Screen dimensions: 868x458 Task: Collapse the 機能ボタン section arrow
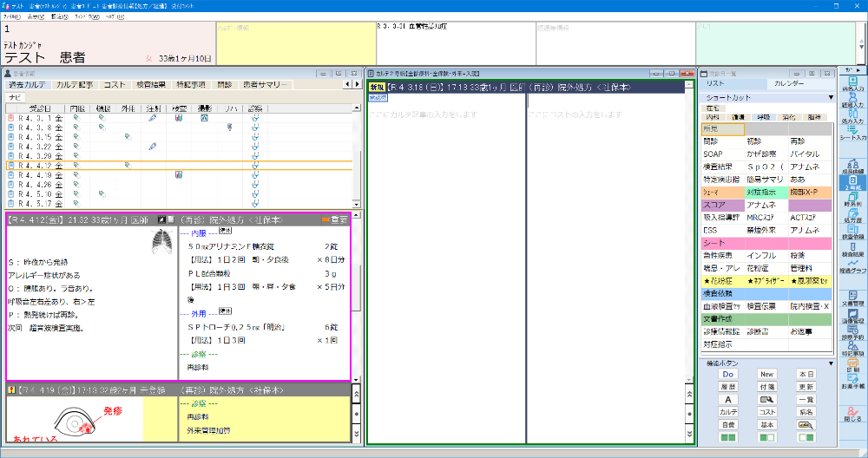pyautogui.click(x=831, y=363)
